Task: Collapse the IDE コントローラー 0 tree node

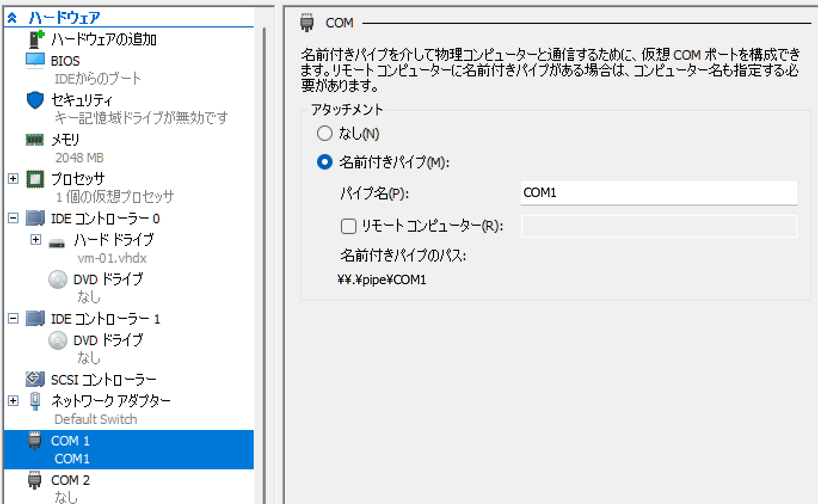Action: click(13, 218)
